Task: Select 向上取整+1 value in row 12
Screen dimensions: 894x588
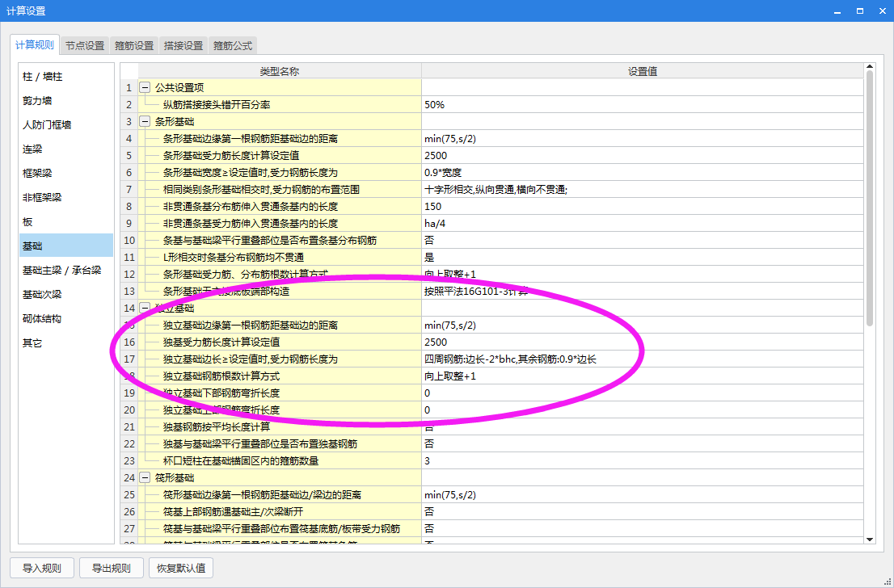Action: pos(643,274)
